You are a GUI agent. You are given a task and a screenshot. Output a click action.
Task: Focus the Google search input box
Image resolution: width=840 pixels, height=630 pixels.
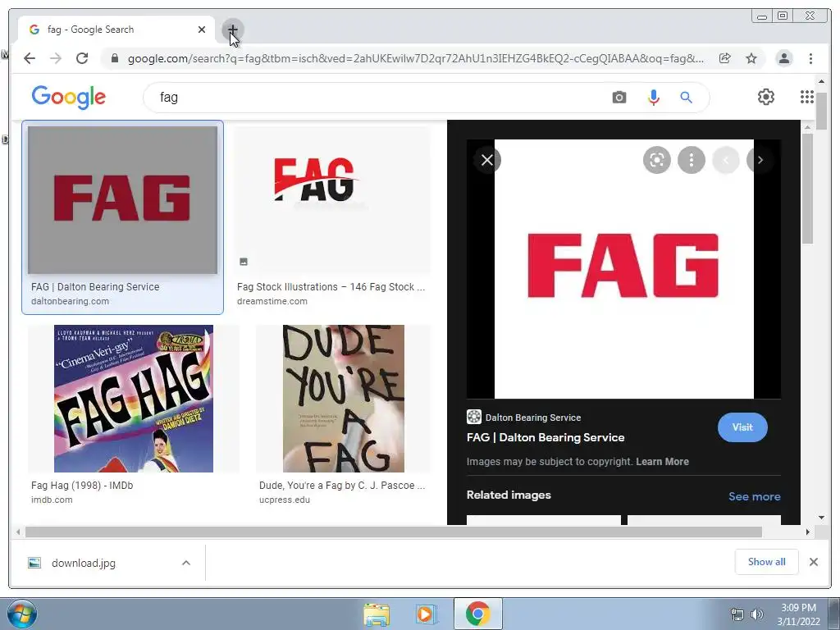[x=375, y=97]
